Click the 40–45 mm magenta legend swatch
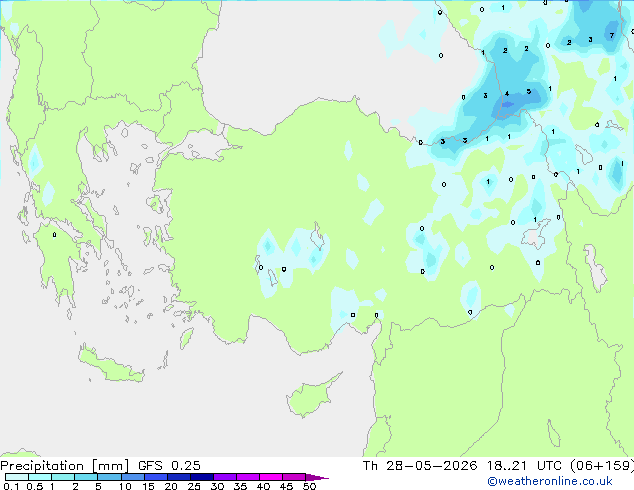This screenshot has width=634, height=490. tap(271, 477)
